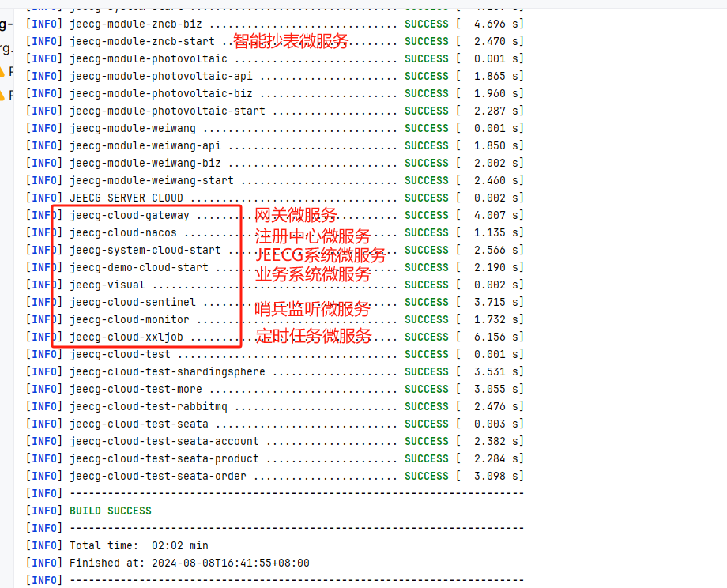Click the jeecg-demo-cloud-start module name

tap(138, 268)
